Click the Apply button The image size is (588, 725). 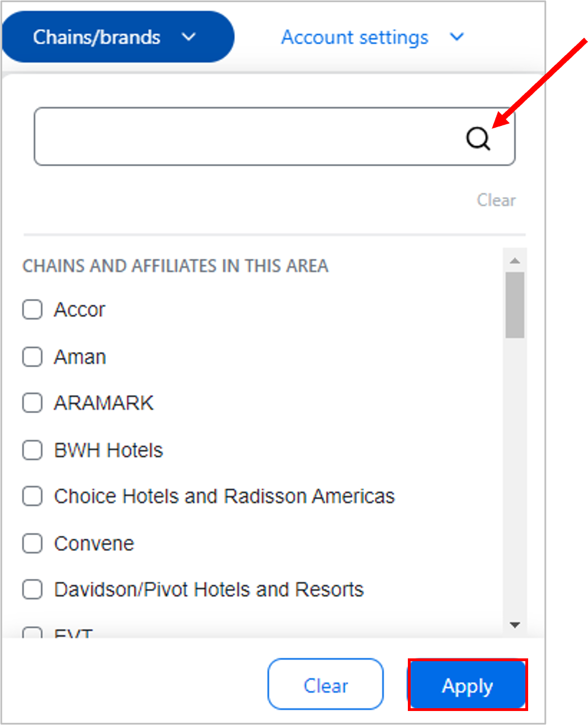point(468,685)
